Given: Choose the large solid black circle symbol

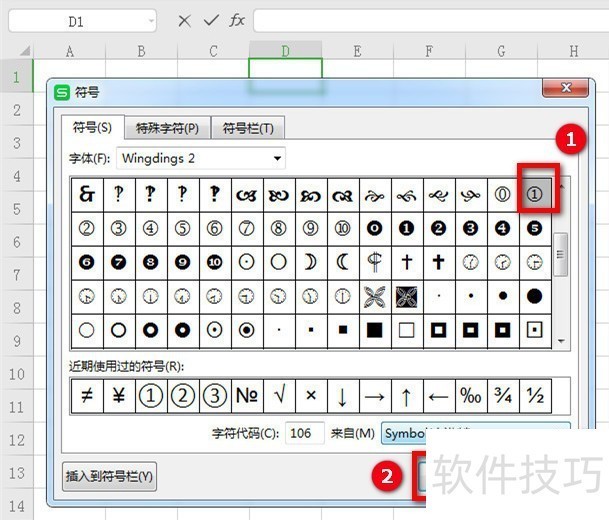Looking at the screenshot, I should point(534,297).
